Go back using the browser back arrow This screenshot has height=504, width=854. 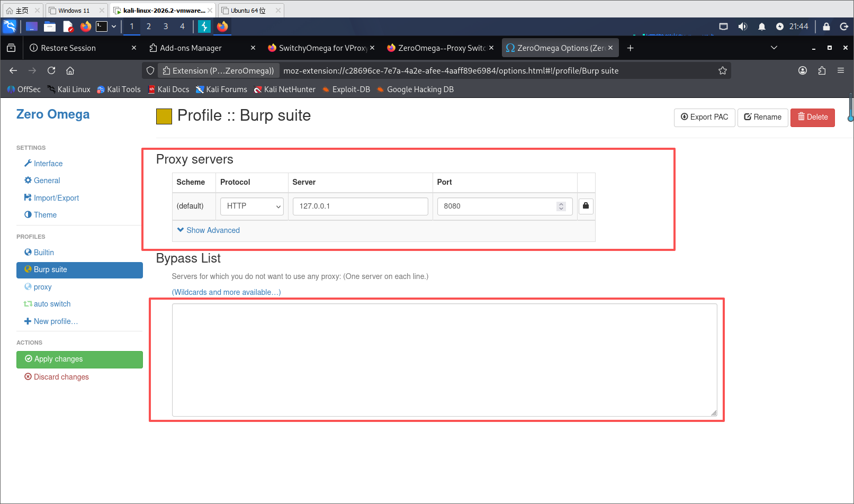(13, 70)
